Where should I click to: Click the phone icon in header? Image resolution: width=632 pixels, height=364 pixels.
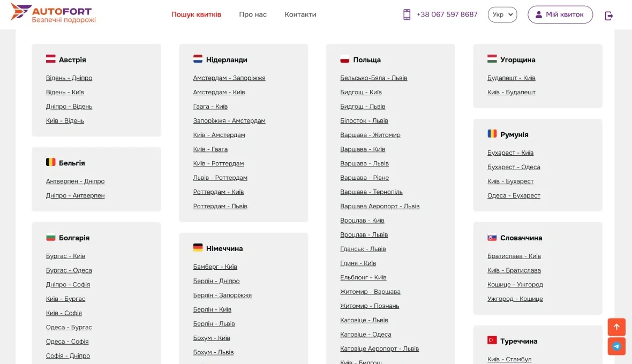pyautogui.click(x=407, y=14)
